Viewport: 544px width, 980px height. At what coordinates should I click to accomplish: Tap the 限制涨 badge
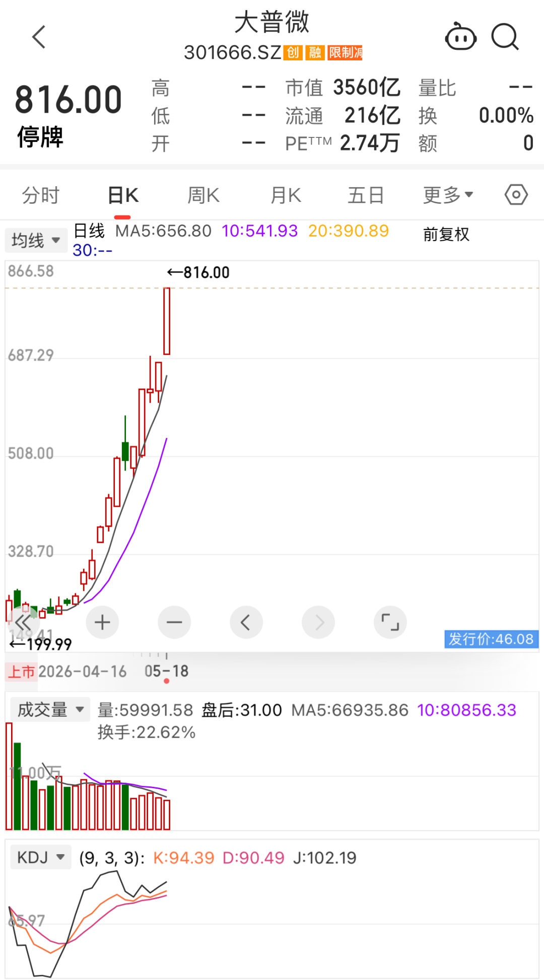[x=345, y=52]
